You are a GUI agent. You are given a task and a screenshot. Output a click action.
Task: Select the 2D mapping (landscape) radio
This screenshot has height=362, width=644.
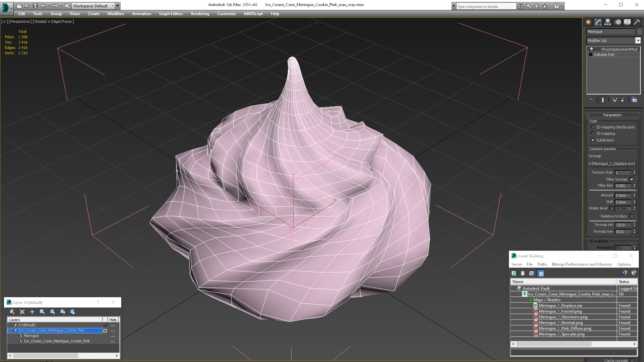[x=593, y=127]
